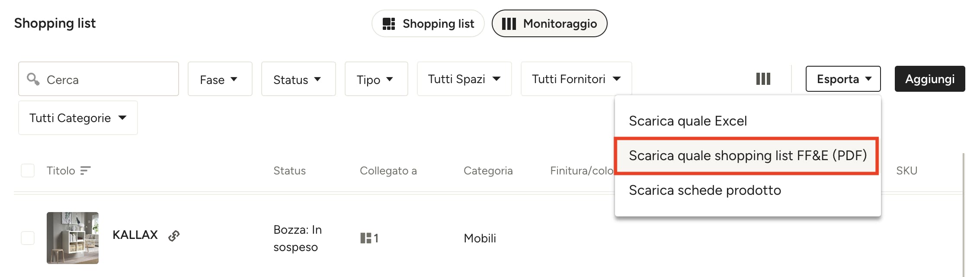Open the Tutti Spazi dropdown

pos(464,79)
